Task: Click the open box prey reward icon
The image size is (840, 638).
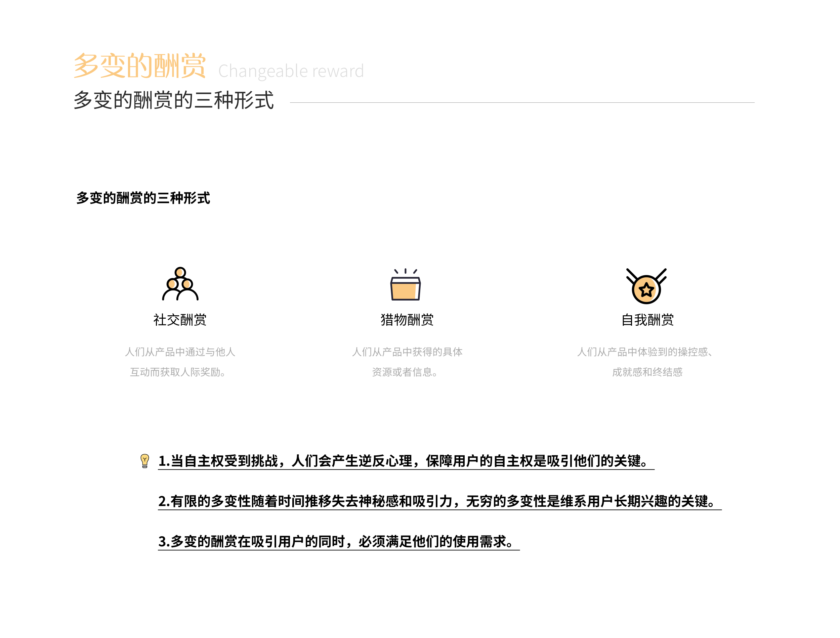Action: click(x=405, y=285)
